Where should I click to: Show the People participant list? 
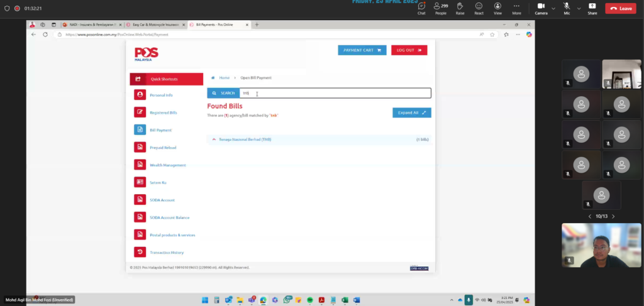pos(441,8)
